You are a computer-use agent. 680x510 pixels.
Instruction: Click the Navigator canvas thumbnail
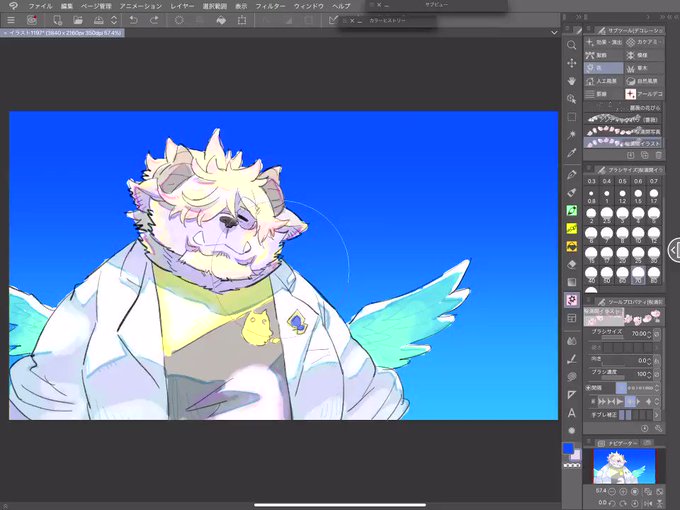click(624, 466)
